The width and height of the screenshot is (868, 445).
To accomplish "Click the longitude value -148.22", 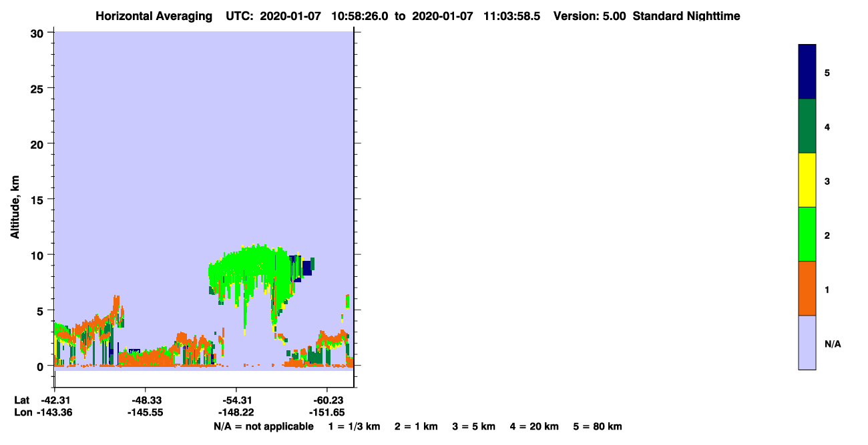I will point(236,412).
